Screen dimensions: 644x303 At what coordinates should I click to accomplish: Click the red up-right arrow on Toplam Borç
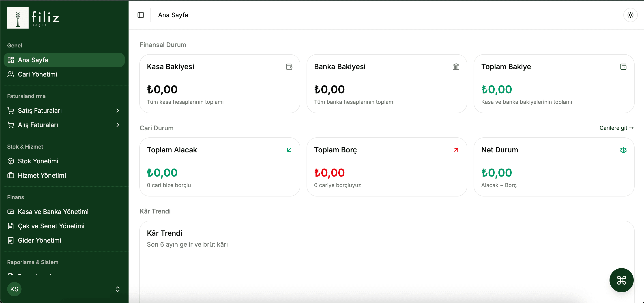click(456, 150)
